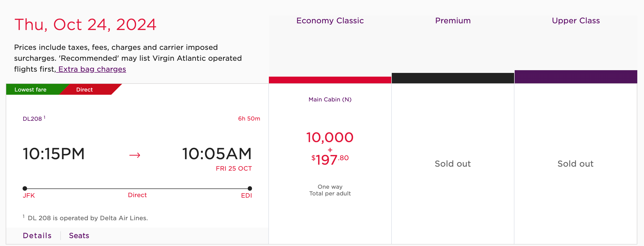Click the 6h 50m flight duration
Image resolution: width=644 pixels, height=246 pixels.
click(249, 119)
